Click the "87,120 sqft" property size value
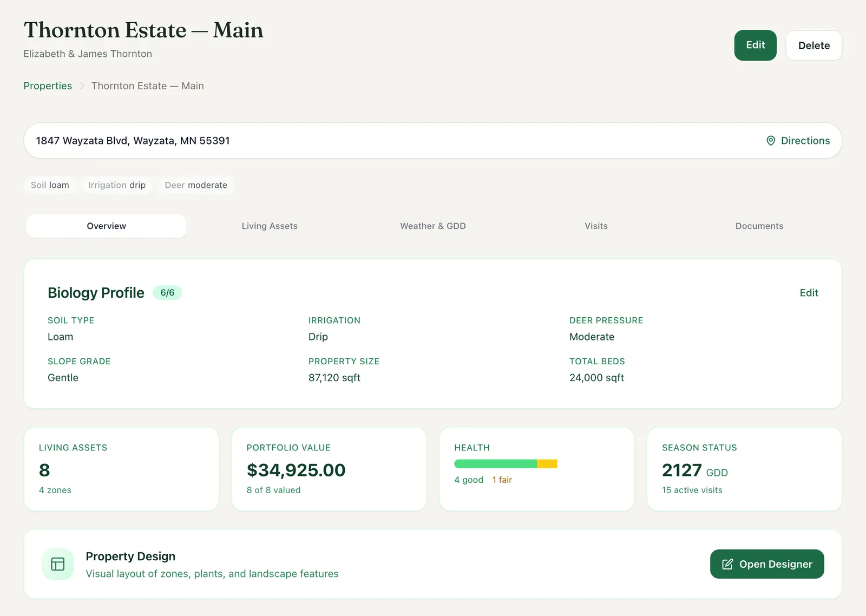866x616 pixels. point(334,378)
